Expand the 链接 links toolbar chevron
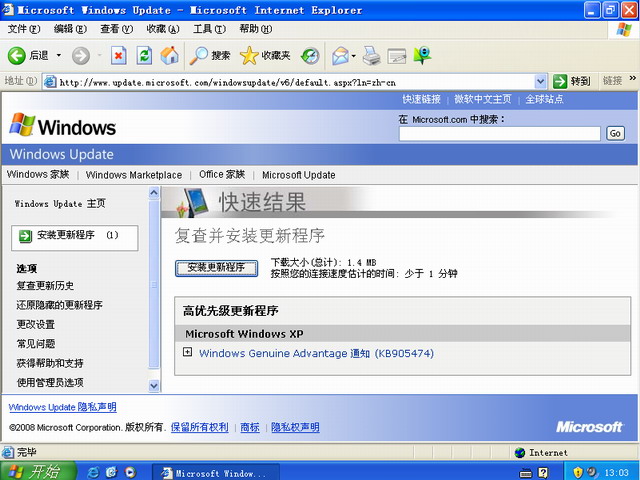 point(632,78)
